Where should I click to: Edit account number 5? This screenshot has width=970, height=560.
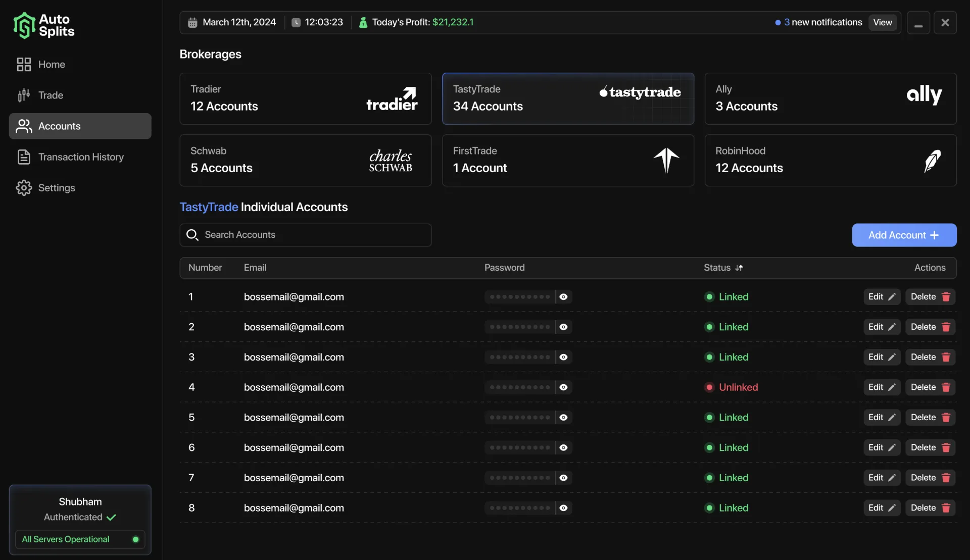pyautogui.click(x=882, y=418)
